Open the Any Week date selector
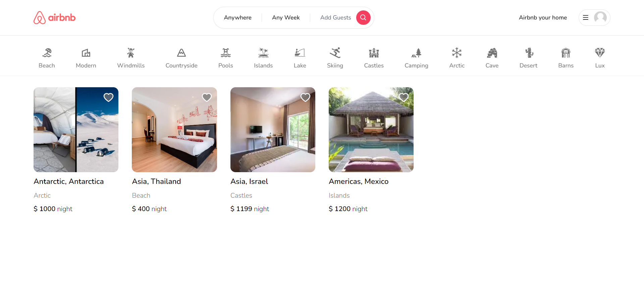644x299 pixels. coord(286,17)
